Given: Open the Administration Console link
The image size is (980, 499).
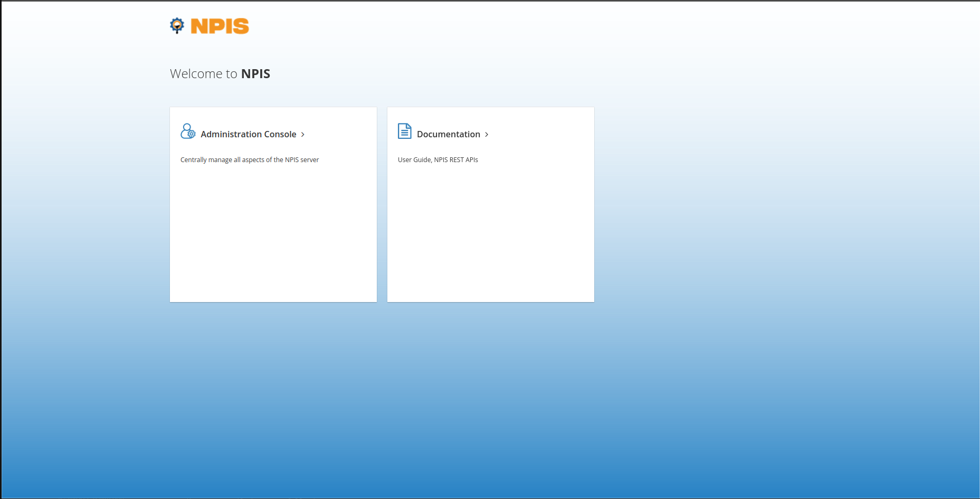Looking at the screenshot, I should coord(248,134).
